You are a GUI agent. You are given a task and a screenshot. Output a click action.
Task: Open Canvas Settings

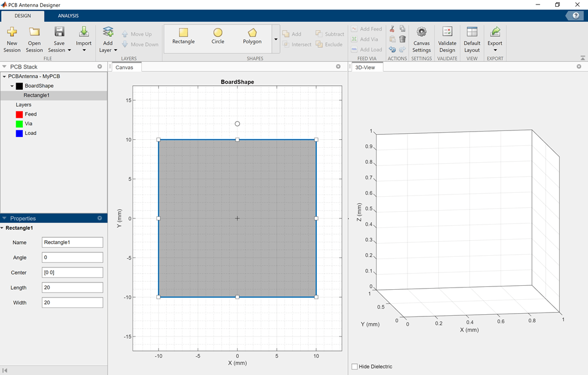pos(422,40)
